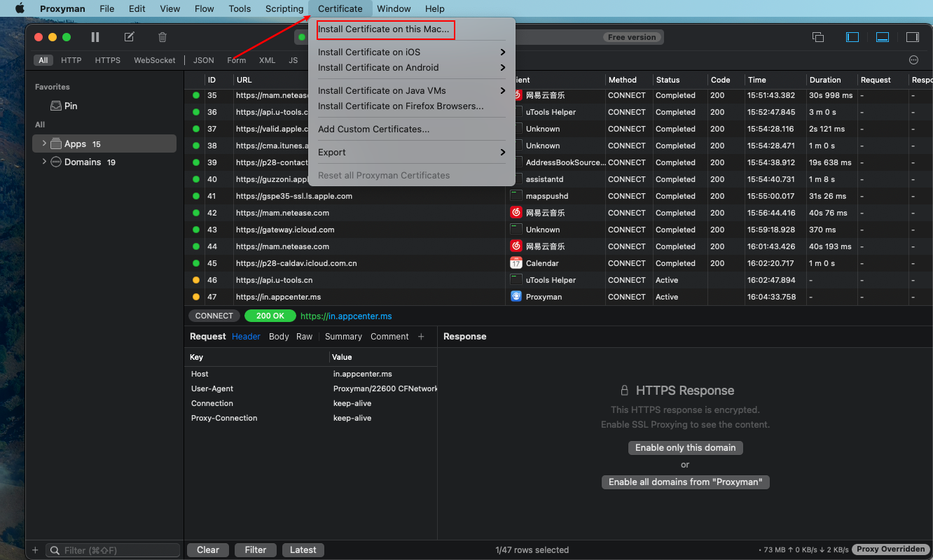Click the orange status dot of row 46
Viewport: 933px width, 560px height.
196,280
